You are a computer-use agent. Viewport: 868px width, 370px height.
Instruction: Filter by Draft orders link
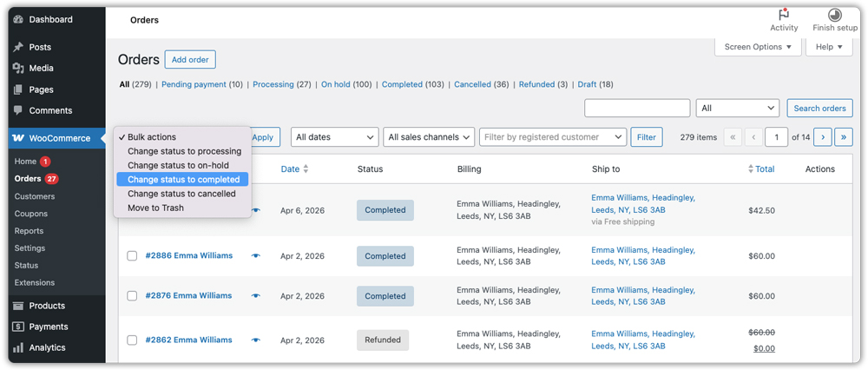coord(588,85)
